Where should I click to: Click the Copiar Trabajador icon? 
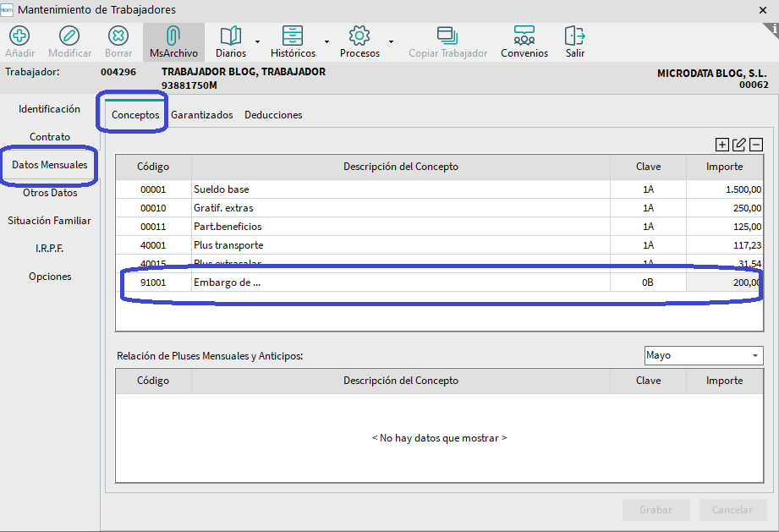point(447,36)
